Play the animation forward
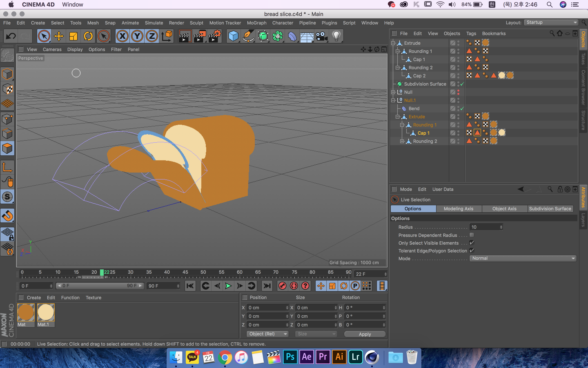 pyautogui.click(x=228, y=286)
